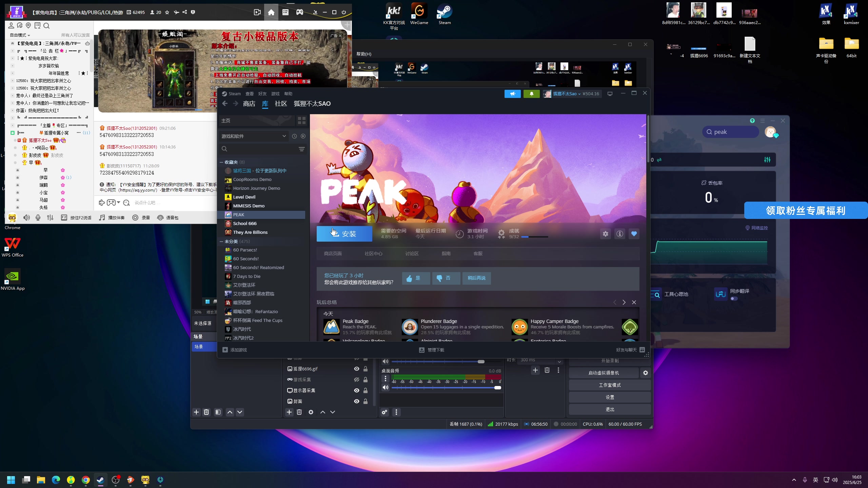Unlock 狐狸6696.gif source lock
This screenshot has height=488, width=868.
tap(366, 369)
